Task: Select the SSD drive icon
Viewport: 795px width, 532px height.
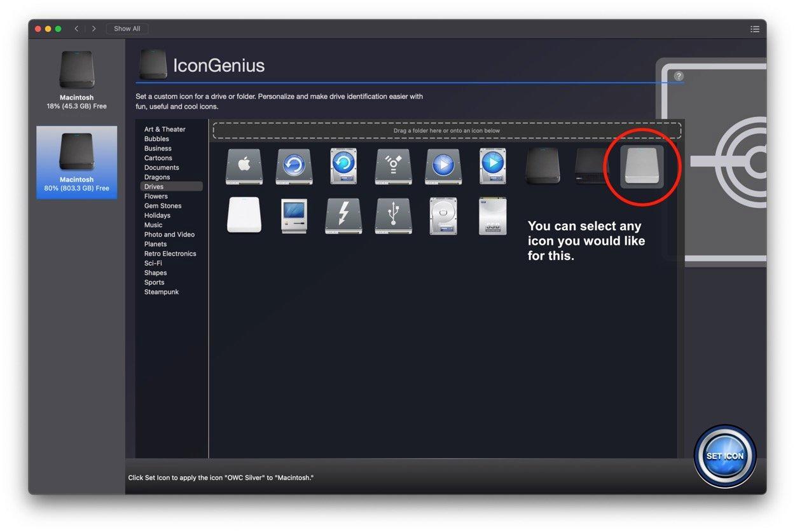Action: click(493, 215)
